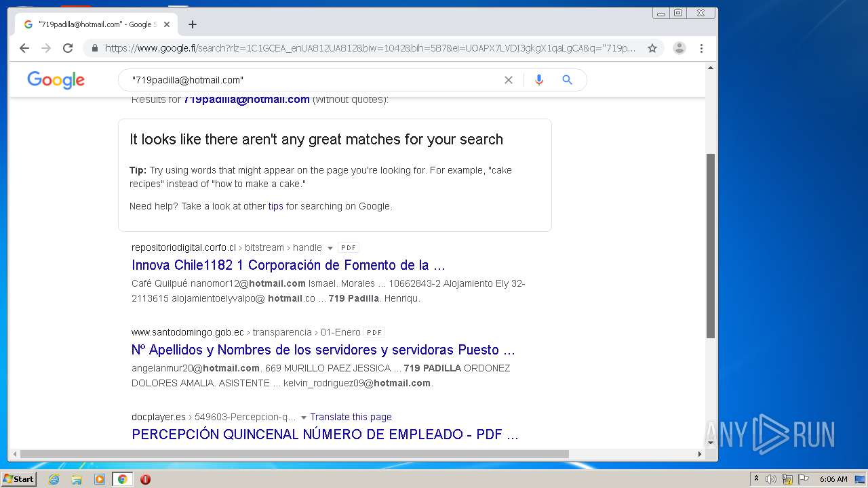Select Chrome taskbar button

coord(122,479)
